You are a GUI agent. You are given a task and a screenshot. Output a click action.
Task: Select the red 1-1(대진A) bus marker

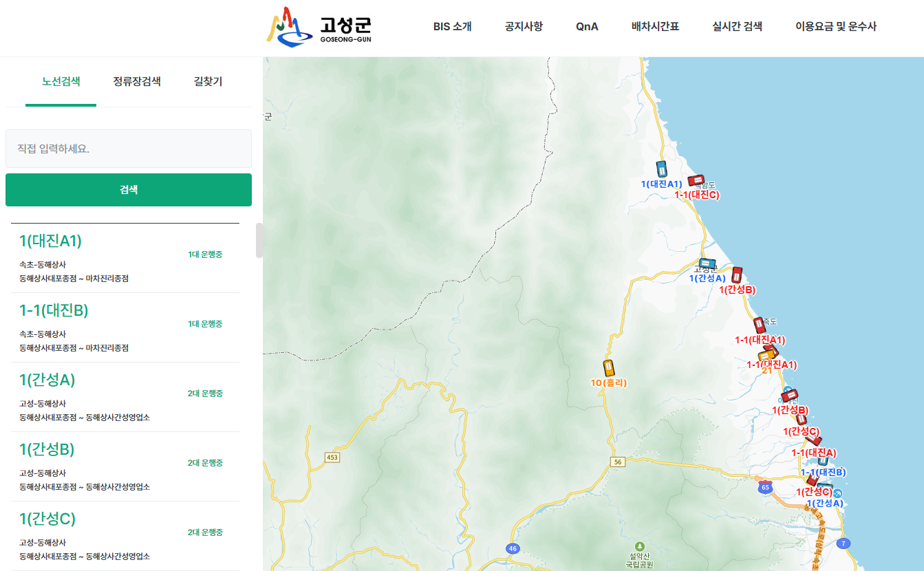pos(813,443)
